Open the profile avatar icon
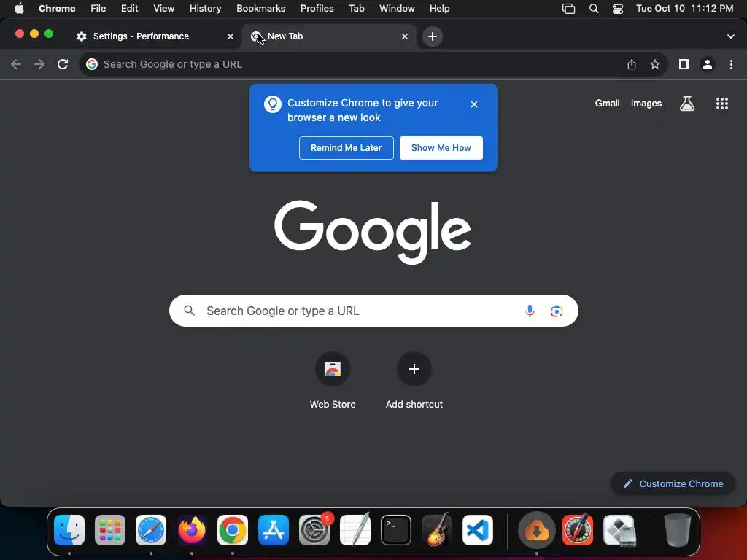This screenshot has width=747, height=560. (x=708, y=64)
